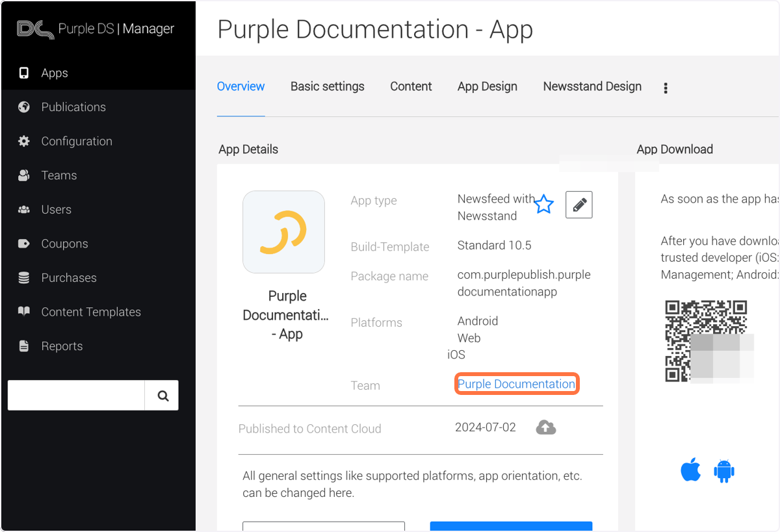Click the cloud upload icon
This screenshot has height=532, width=780.
[546, 427]
